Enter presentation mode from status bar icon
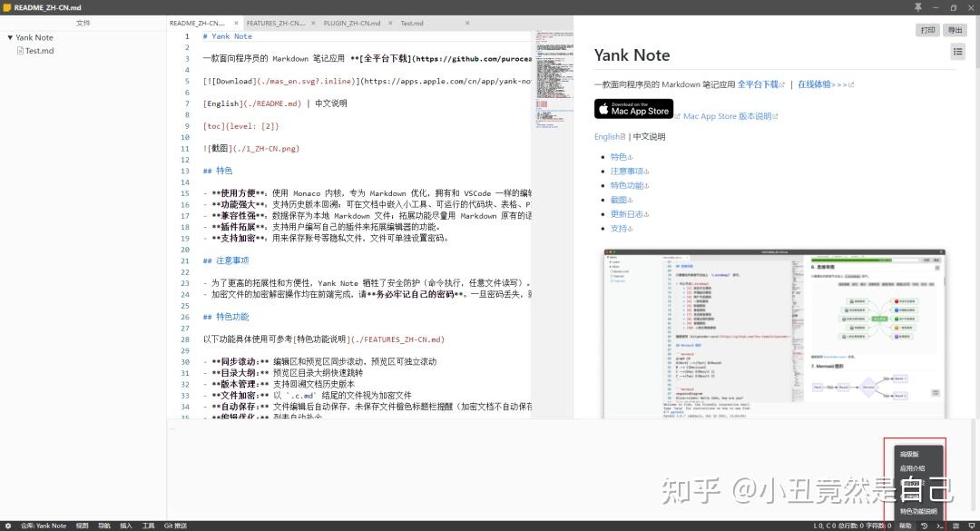Viewport: 980px width, 531px height. coord(972,525)
